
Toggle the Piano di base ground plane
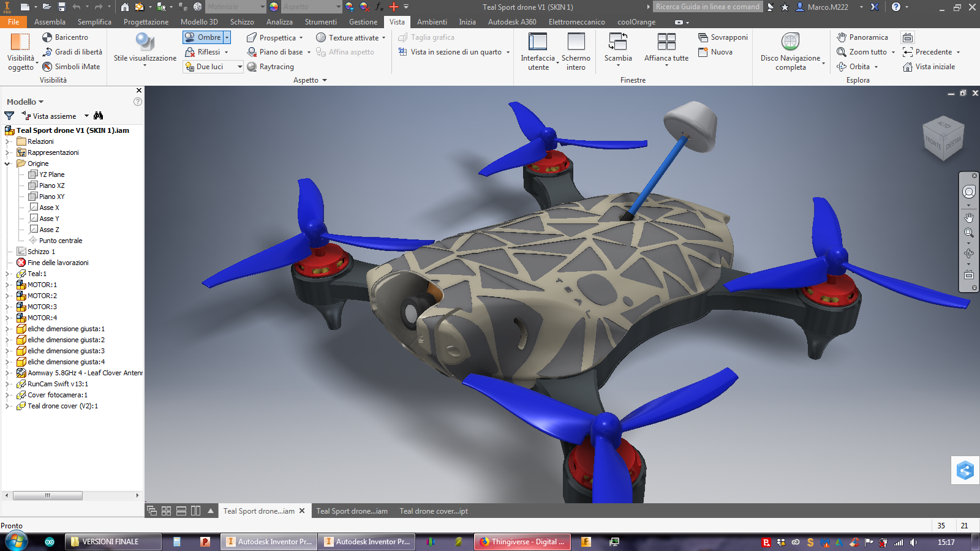pos(274,52)
